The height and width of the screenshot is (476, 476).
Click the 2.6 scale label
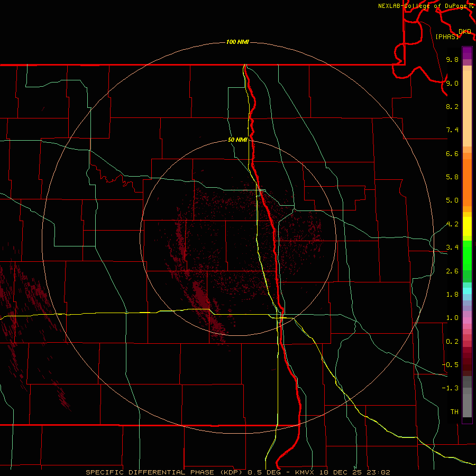[452, 271]
